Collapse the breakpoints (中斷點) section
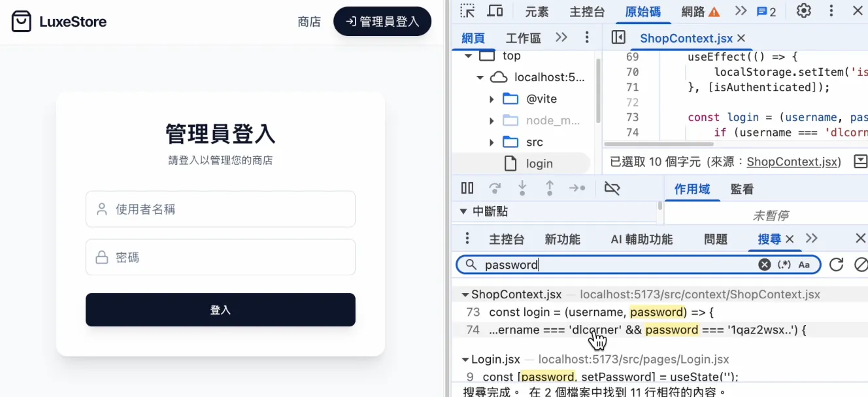 coord(463,211)
